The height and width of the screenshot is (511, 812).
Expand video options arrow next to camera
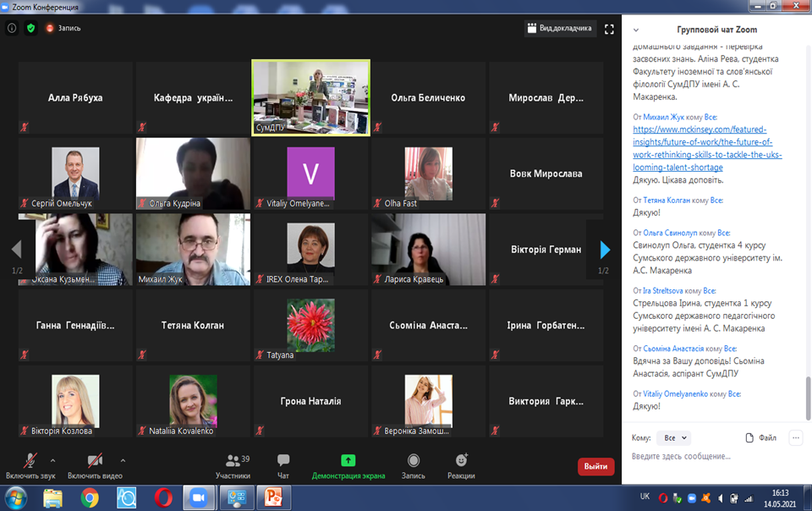[x=123, y=460]
